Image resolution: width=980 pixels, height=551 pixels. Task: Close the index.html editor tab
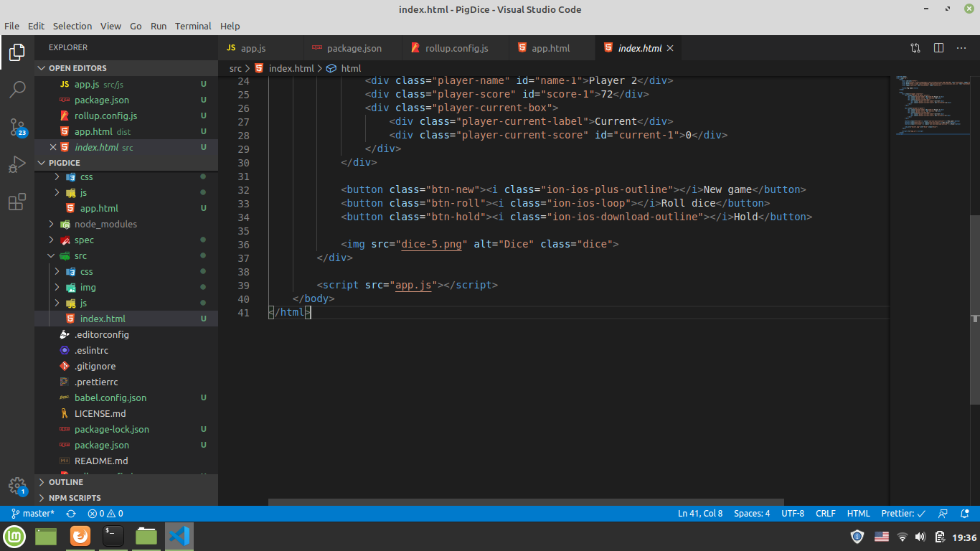tap(670, 48)
